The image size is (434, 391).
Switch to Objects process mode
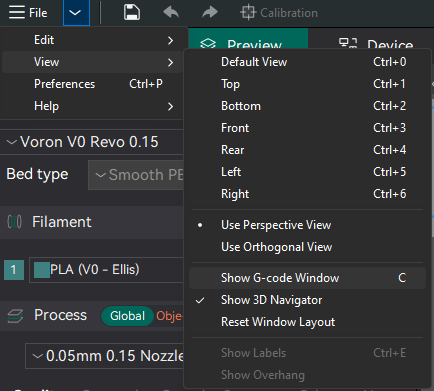[169, 316]
